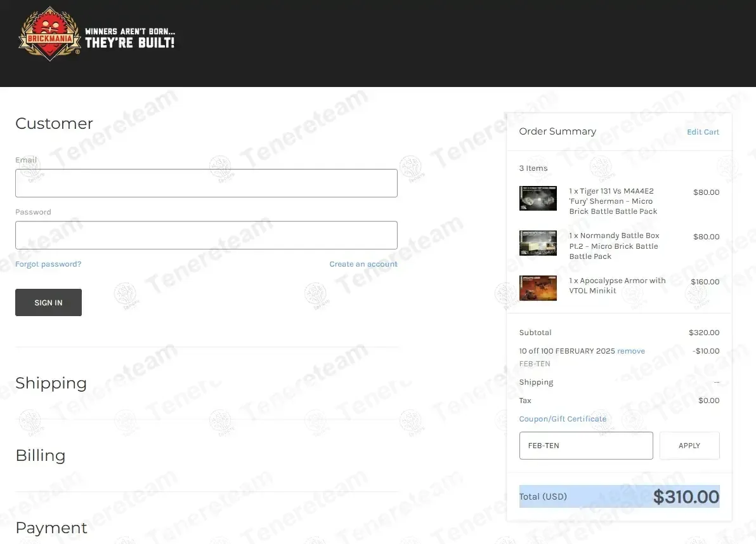Click the Payment section heading
Viewport: 756px width, 544px height.
pyautogui.click(x=51, y=527)
